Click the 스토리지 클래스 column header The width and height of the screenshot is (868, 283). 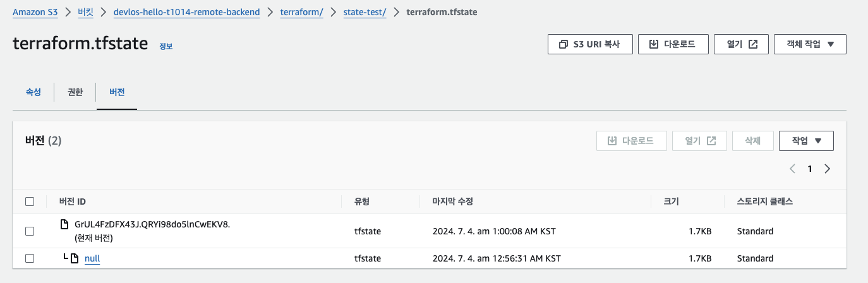[x=765, y=202]
